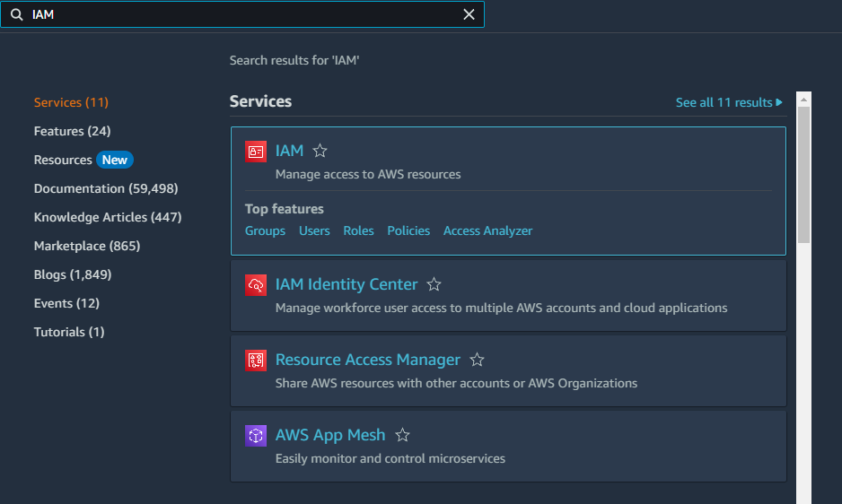
Task: Add AWS App Mesh to favorites
Action: click(402, 436)
